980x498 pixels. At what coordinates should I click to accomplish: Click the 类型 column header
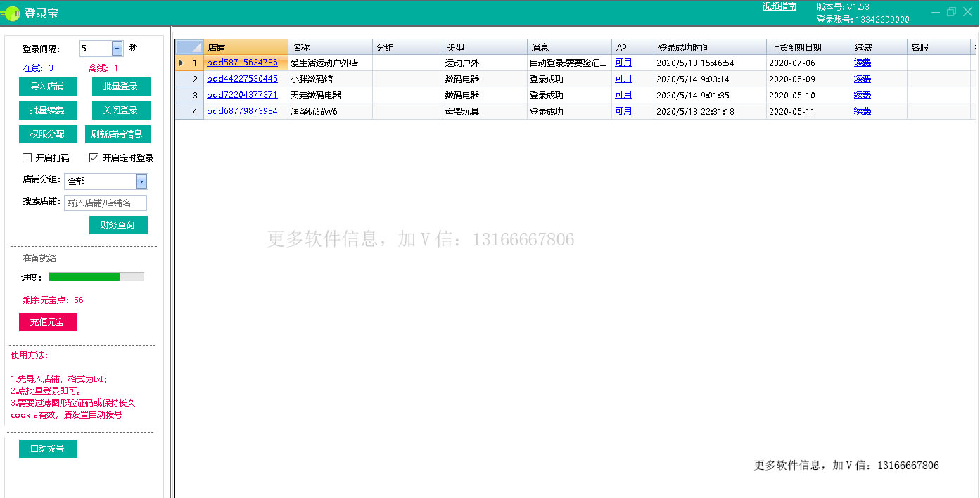pyautogui.click(x=485, y=47)
